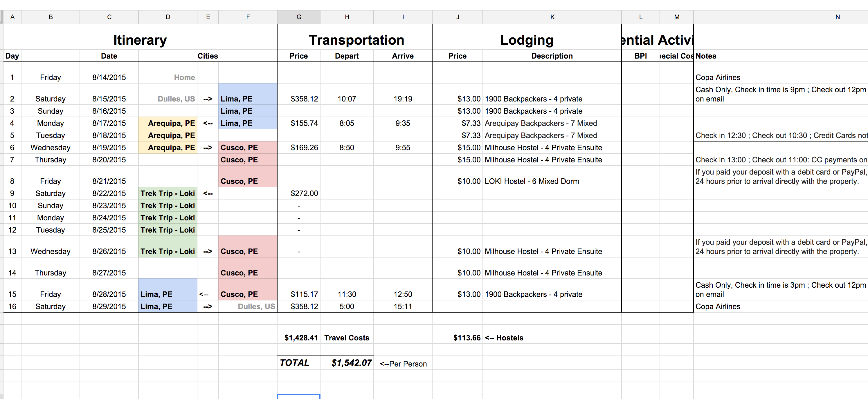Select the Notes header cell
The height and width of the screenshot is (399, 868).
[x=706, y=56]
